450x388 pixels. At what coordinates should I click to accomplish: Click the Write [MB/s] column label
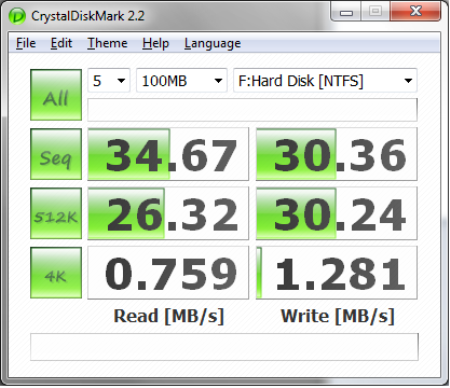[x=338, y=316]
